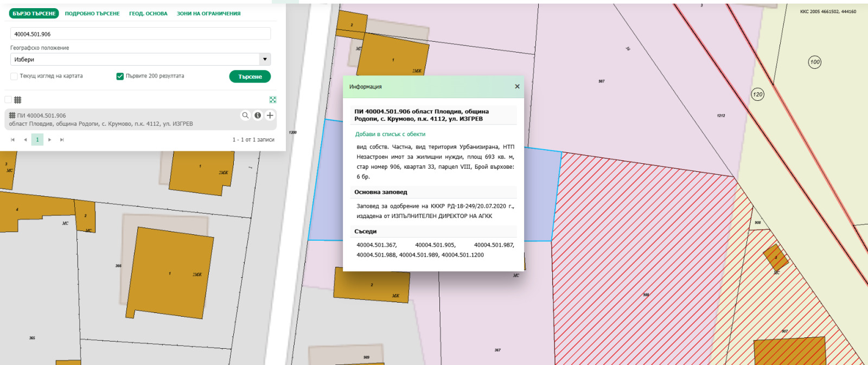Go to the next results page

click(x=49, y=140)
